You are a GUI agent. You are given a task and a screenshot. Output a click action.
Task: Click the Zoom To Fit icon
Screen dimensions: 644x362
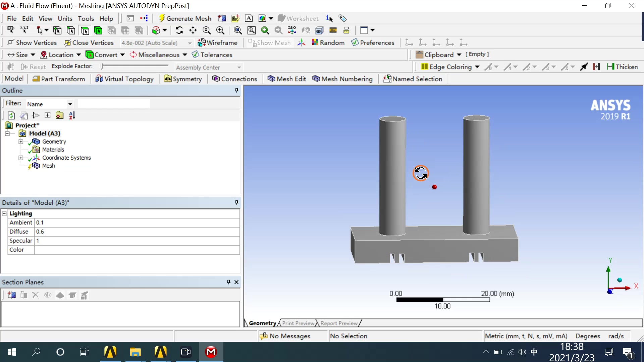tap(238, 31)
